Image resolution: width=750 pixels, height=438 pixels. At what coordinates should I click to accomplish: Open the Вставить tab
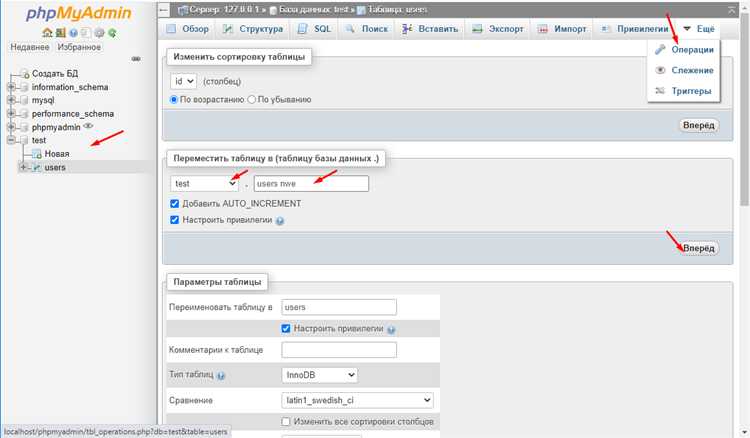pyautogui.click(x=430, y=29)
